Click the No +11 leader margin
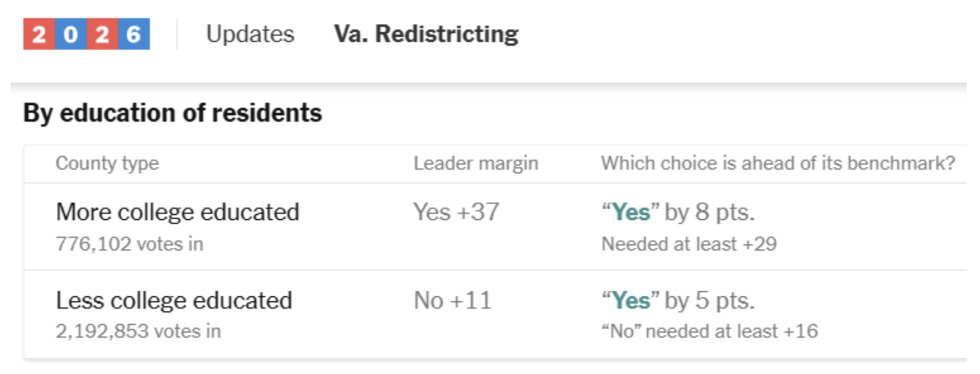 [x=452, y=301]
